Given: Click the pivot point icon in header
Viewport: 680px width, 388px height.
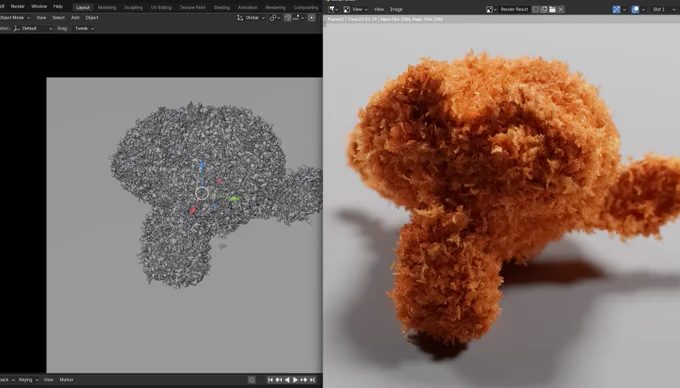Looking at the screenshot, I should [x=274, y=18].
